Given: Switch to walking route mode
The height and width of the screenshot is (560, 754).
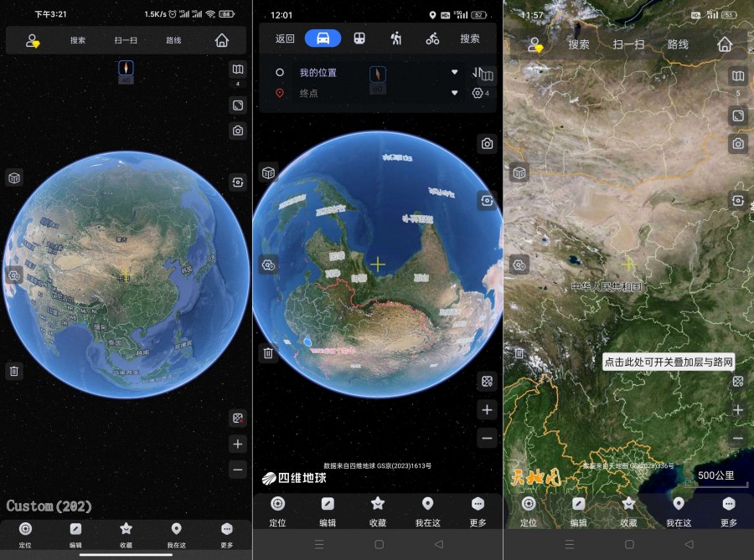Looking at the screenshot, I should point(396,39).
